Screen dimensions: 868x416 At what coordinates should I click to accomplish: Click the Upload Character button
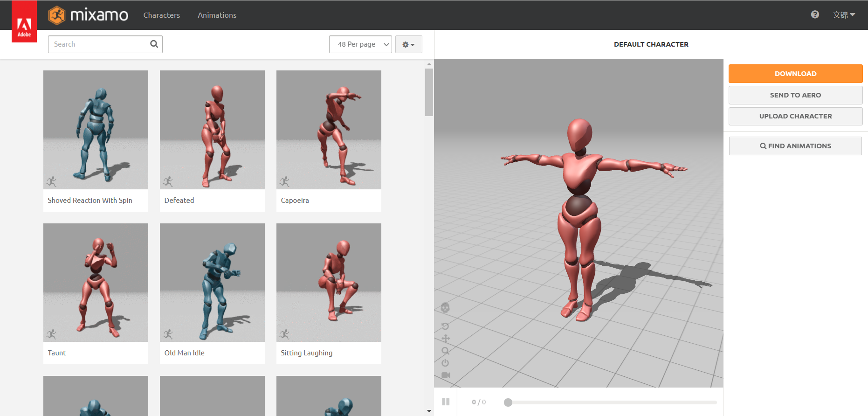795,116
